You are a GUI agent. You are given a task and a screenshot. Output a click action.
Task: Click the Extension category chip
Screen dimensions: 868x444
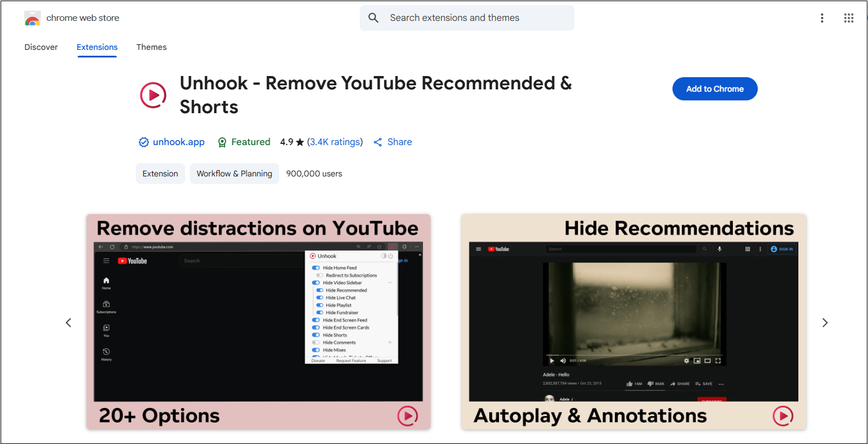160,174
